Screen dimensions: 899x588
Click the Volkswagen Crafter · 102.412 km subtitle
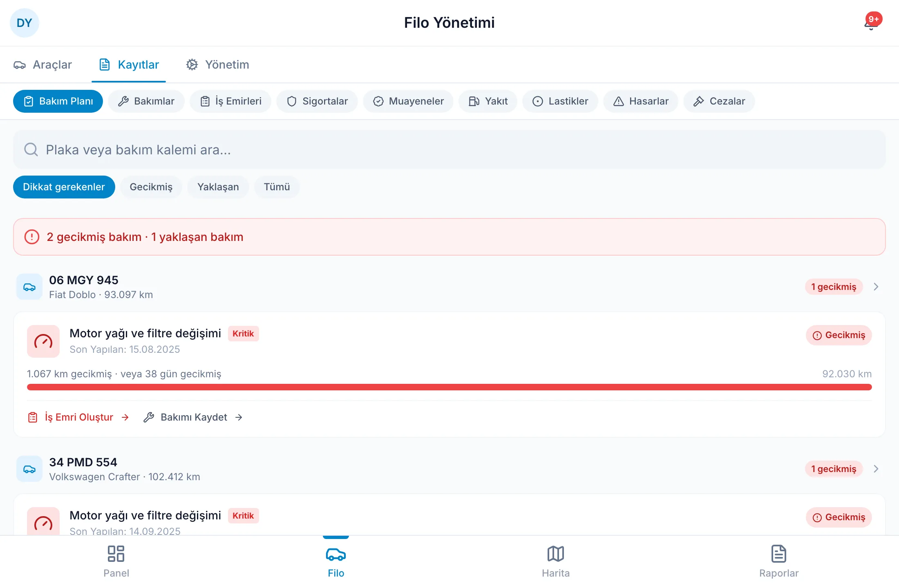point(125,477)
